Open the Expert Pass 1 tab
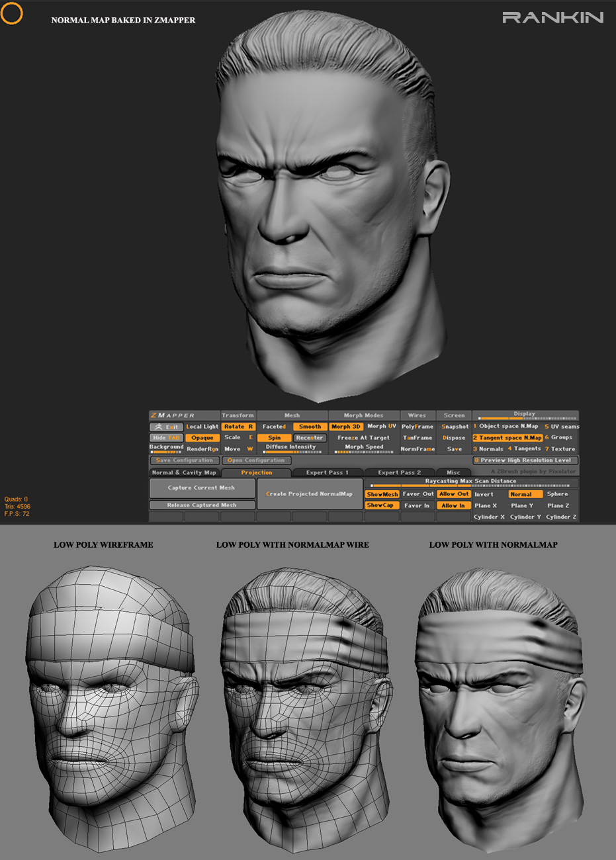Image resolution: width=616 pixels, height=860 pixels. (327, 472)
